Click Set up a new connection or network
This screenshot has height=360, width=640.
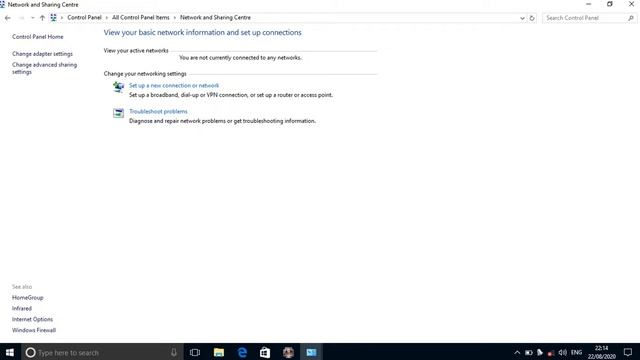[174, 85]
